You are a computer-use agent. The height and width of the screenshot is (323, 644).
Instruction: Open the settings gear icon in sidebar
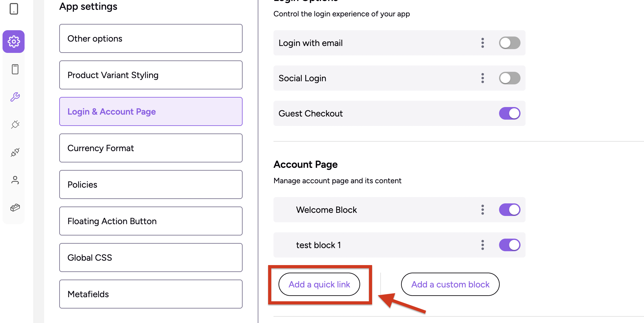(x=14, y=42)
